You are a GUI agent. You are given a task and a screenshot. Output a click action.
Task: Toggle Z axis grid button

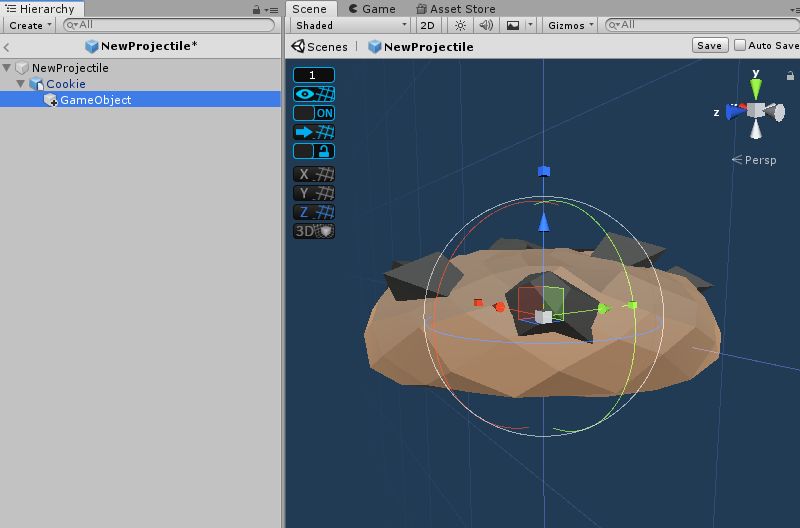coord(314,212)
